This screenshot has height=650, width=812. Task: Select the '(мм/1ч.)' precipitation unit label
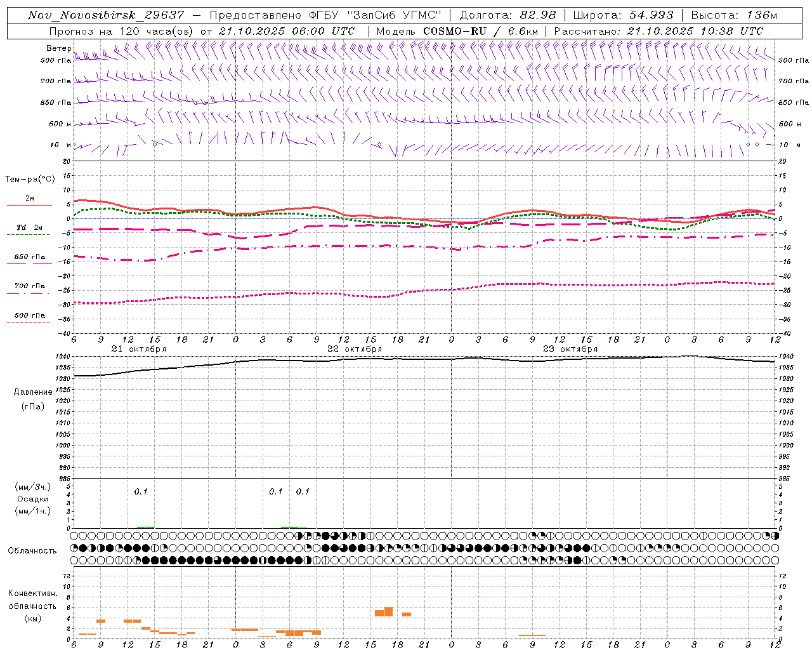(33, 511)
